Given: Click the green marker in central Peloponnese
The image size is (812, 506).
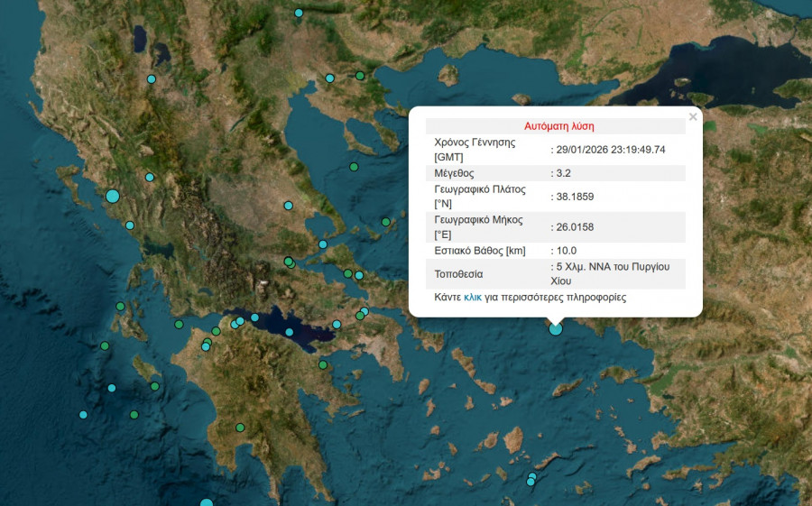Looking at the screenshot, I should click(x=241, y=428).
